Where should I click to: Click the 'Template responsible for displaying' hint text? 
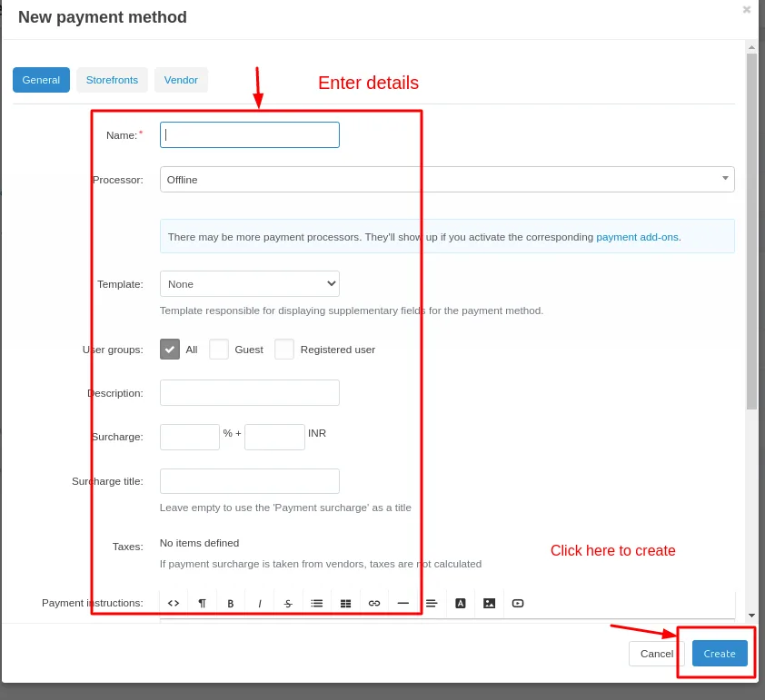(352, 311)
